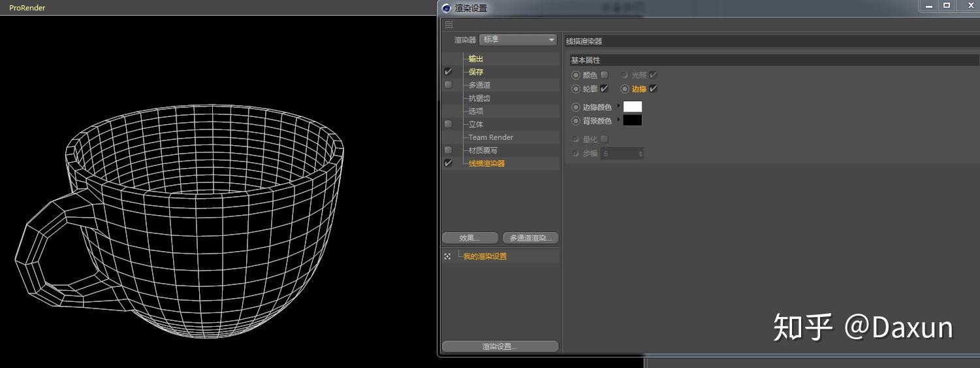This screenshot has height=368, width=980.
Task: Click the bottom 渲染设置... button
Action: pyautogui.click(x=500, y=346)
